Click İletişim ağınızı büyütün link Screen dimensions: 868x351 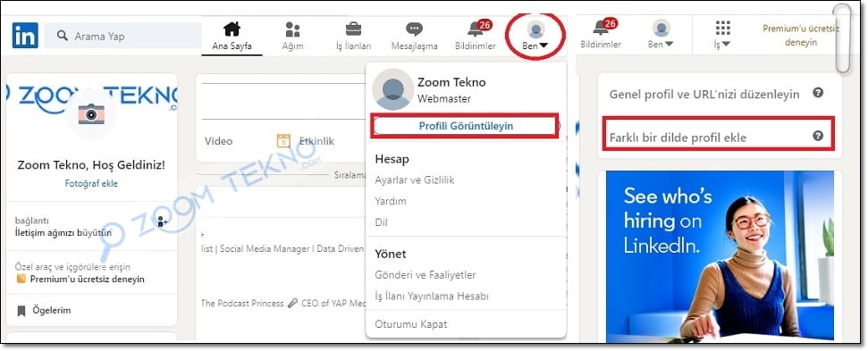click(63, 232)
